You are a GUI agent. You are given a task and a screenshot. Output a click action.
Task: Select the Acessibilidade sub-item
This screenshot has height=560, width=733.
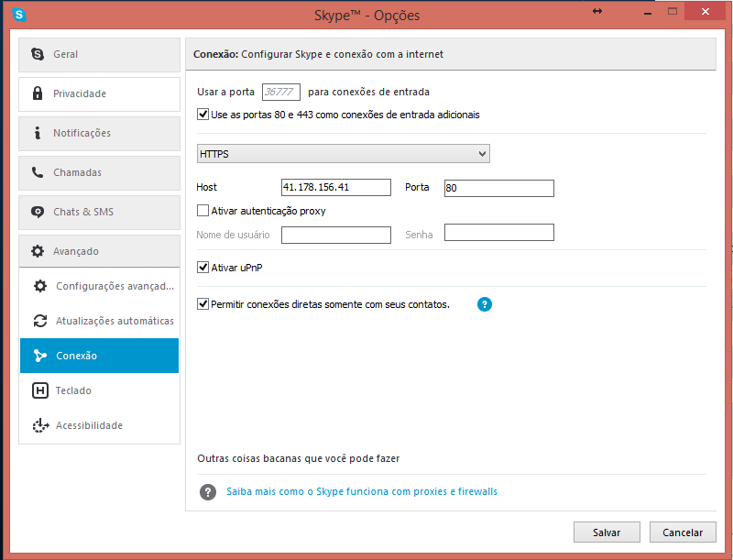click(x=99, y=425)
